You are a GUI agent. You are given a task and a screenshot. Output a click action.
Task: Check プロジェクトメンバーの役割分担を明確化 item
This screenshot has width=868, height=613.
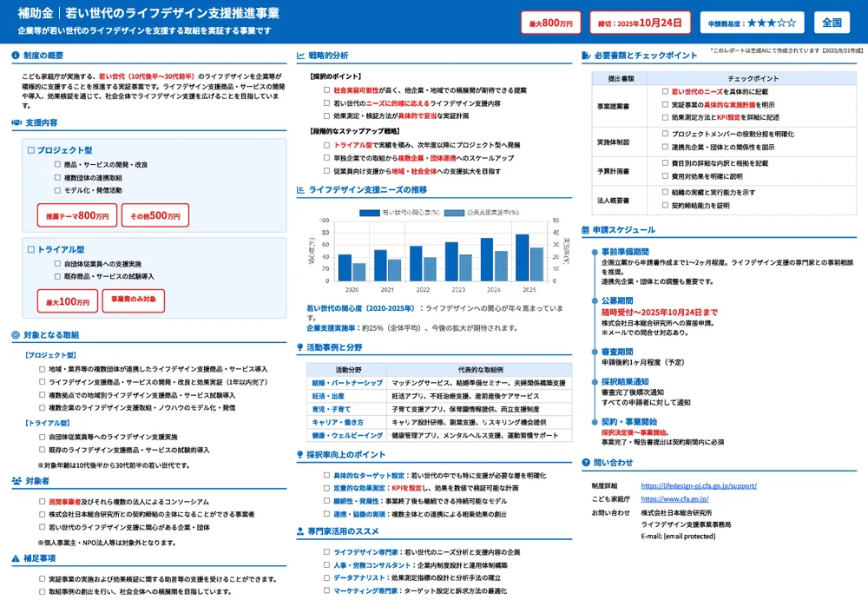point(666,134)
